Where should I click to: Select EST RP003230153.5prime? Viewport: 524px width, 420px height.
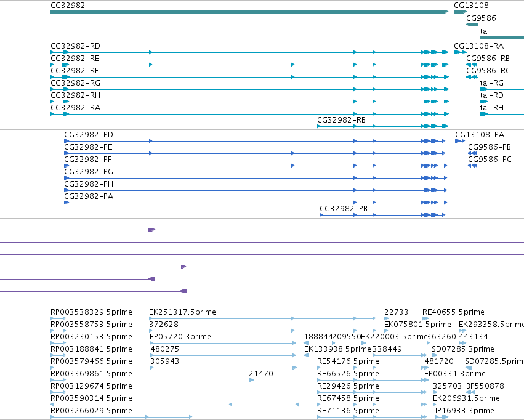tap(58, 343)
